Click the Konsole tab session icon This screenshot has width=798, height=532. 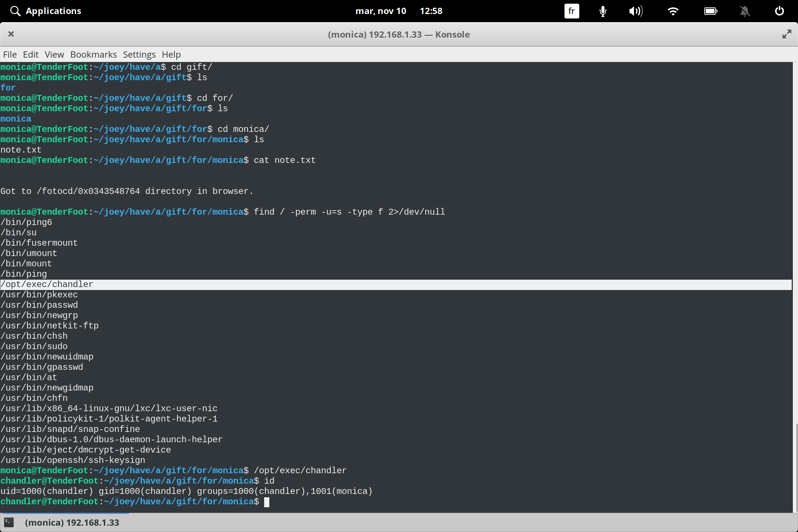[9, 522]
